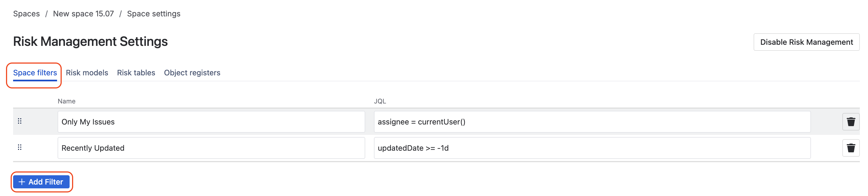Grab the drag handle for Only My Issues

point(20,121)
